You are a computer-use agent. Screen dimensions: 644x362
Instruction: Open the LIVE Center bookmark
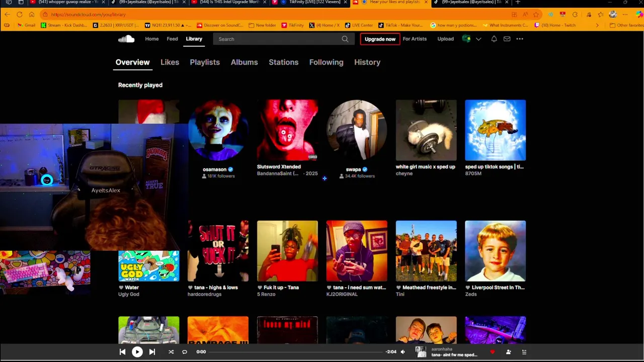[x=359, y=25]
